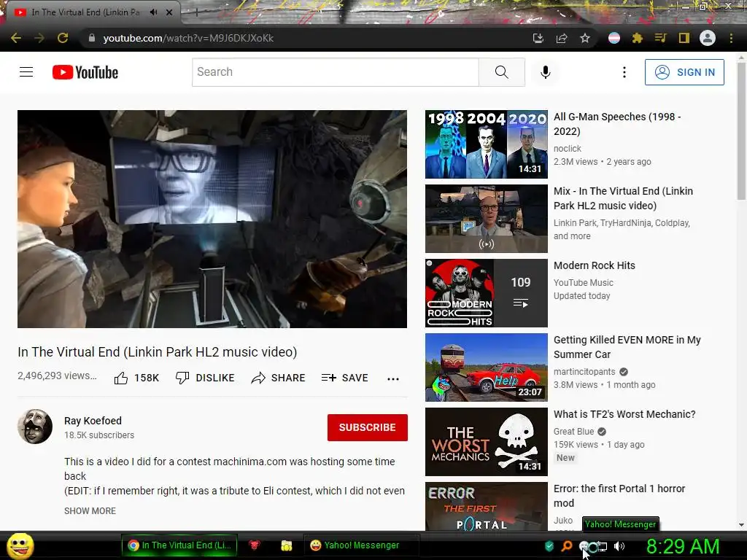Search by voice with the microphone icon
Viewport: 747px width, 560px height.
click(546, 72)
